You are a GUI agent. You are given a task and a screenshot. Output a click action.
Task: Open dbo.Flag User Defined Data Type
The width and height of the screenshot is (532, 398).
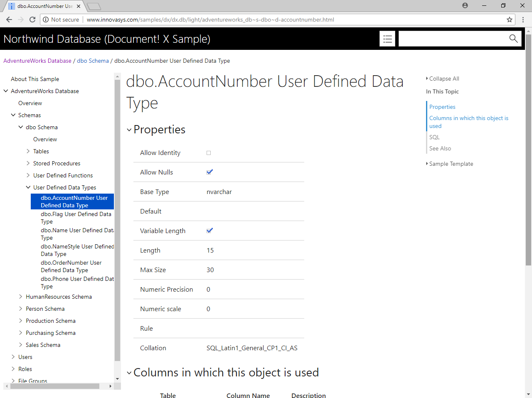[x=76, y=218]
